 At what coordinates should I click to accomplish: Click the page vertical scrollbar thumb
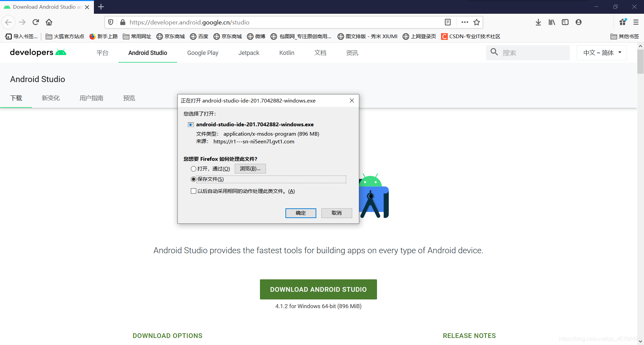coord(640,62)
